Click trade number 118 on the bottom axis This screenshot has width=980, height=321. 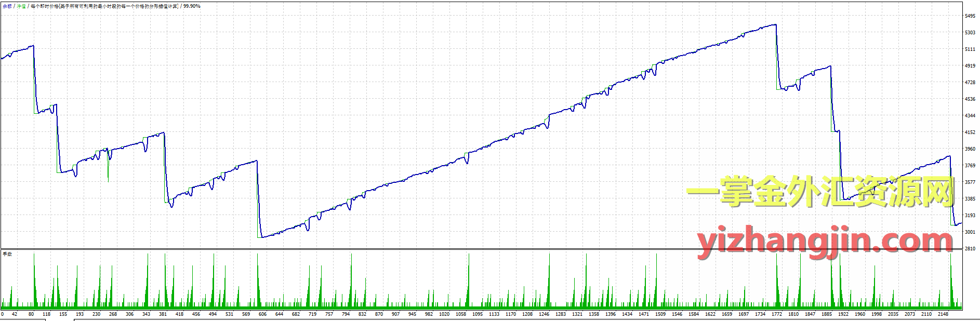click(46, 314)
